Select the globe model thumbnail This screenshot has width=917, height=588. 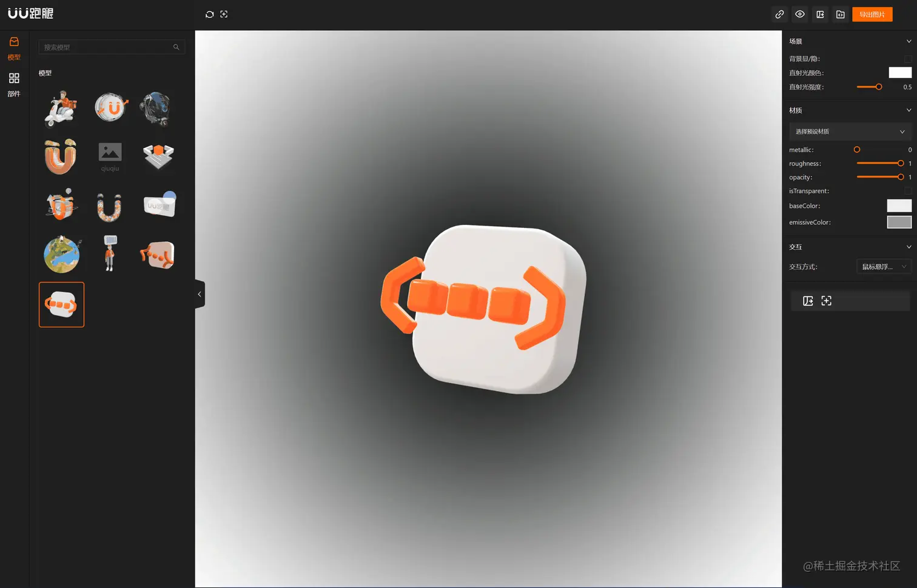point(61,254)
